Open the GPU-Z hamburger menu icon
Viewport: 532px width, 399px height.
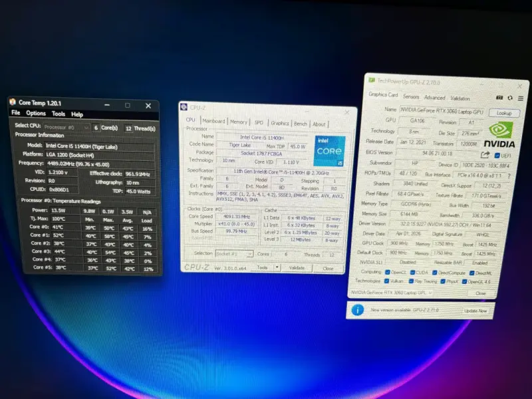click(x=521, y=98)
